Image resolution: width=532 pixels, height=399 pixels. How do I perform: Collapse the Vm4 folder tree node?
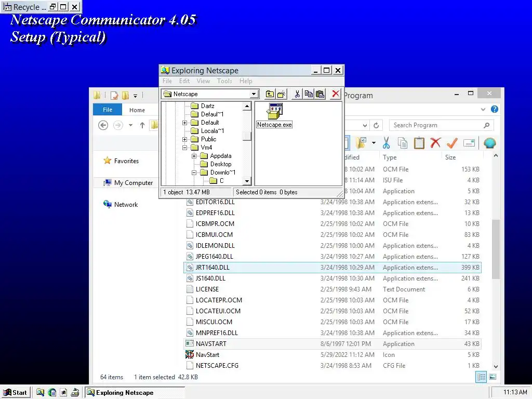(x=184, y=148)
